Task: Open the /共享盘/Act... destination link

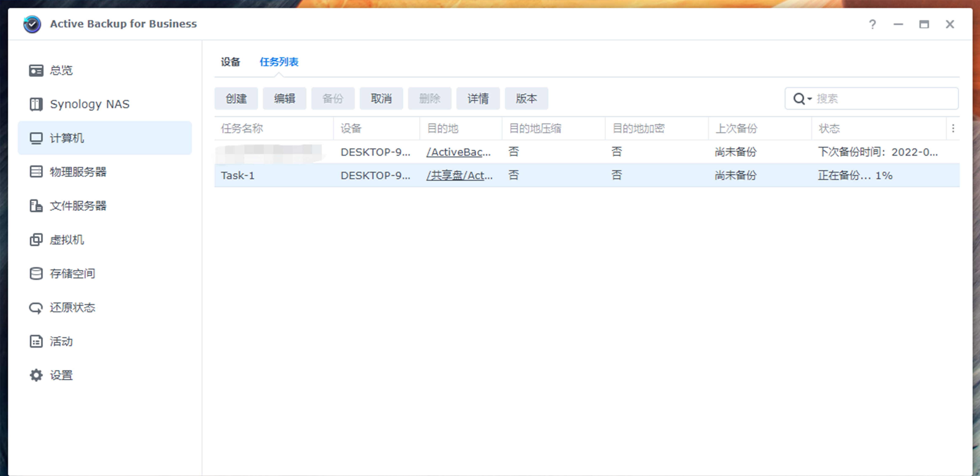Action: [458, 175]
